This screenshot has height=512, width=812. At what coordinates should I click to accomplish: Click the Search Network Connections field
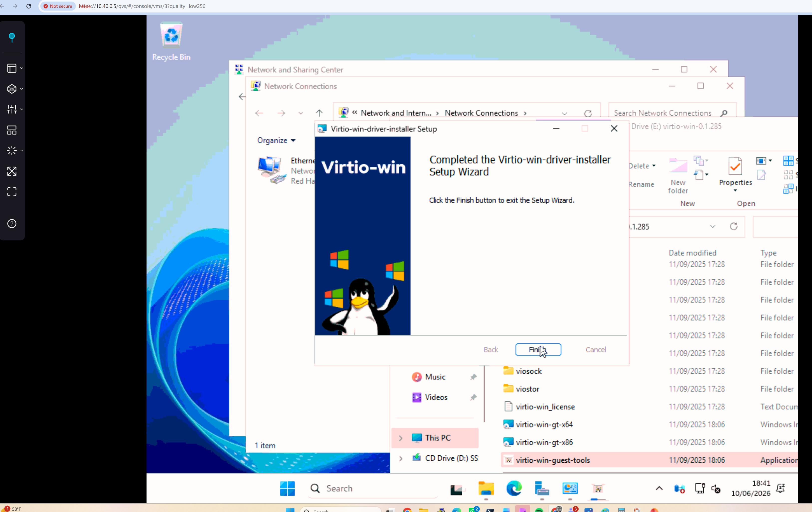pyautogui.click(x=672, y=113)
